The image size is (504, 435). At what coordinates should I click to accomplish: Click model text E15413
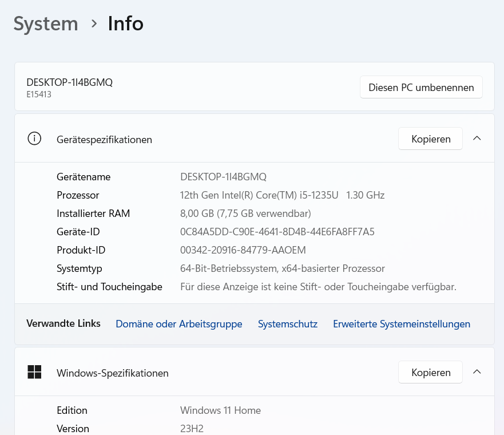[x=39, y=94]
